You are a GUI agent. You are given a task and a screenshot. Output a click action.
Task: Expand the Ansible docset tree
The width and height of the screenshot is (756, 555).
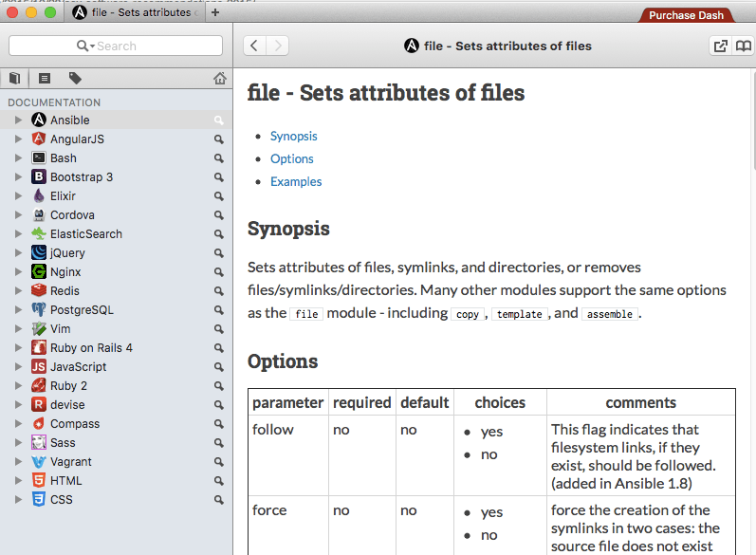pyautogui.click(x=18, y=120)
